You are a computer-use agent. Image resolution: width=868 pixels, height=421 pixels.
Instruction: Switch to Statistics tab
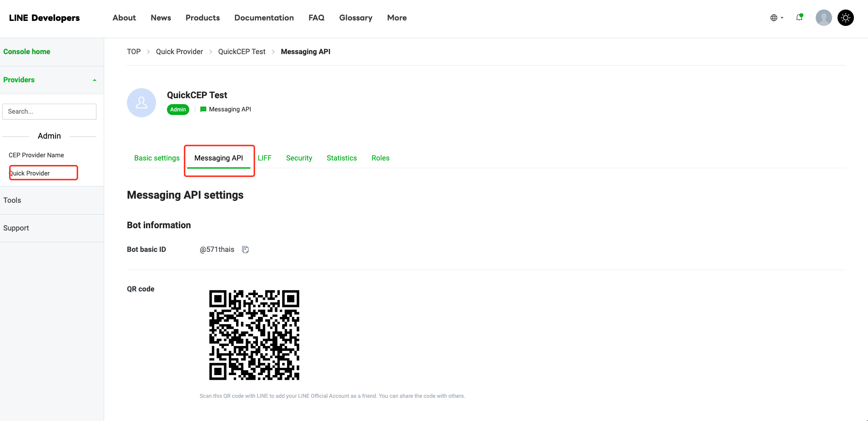(342, 158)
